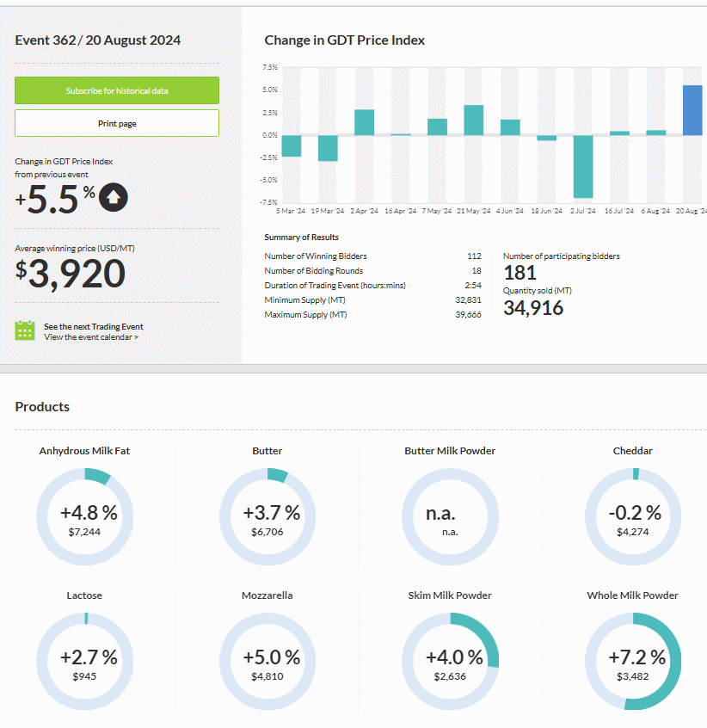Click the black up-arrow price index icon
707x728 pixels.
(x=114, y=197)
